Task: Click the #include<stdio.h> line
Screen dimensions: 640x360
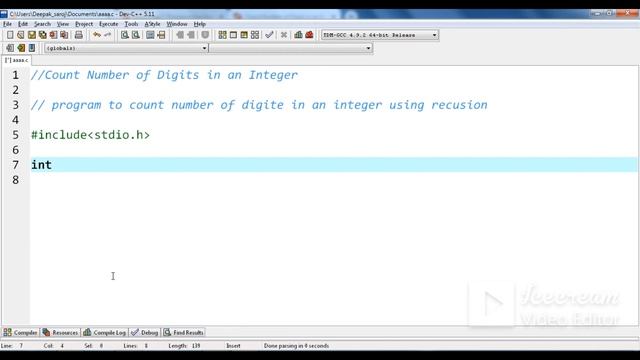Action: pos(91,135)
